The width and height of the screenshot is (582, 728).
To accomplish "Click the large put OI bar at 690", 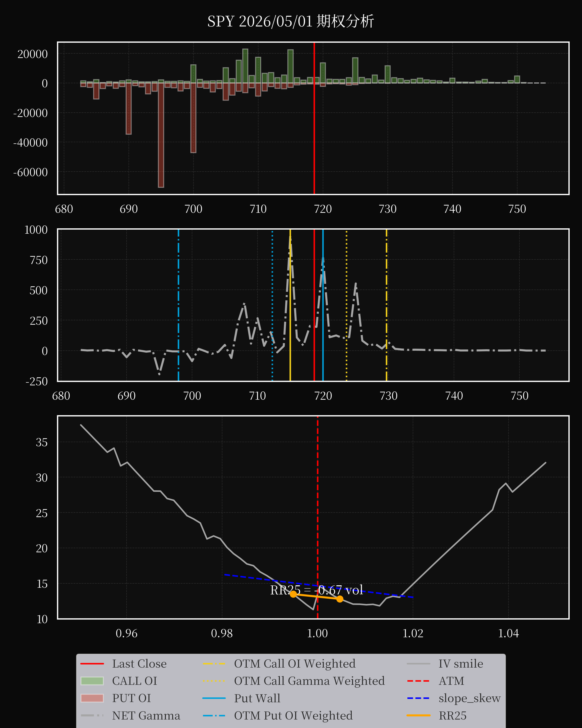I will click(129, 108).
